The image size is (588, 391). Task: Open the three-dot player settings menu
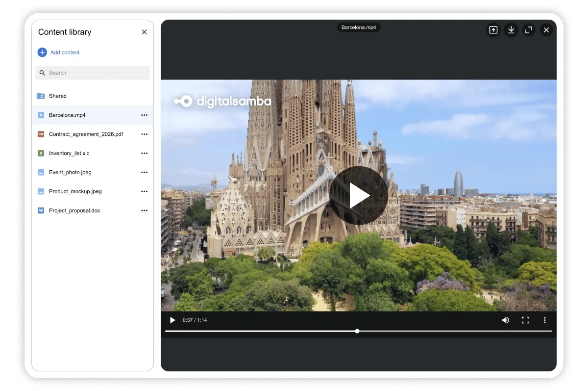pos(545,320)
